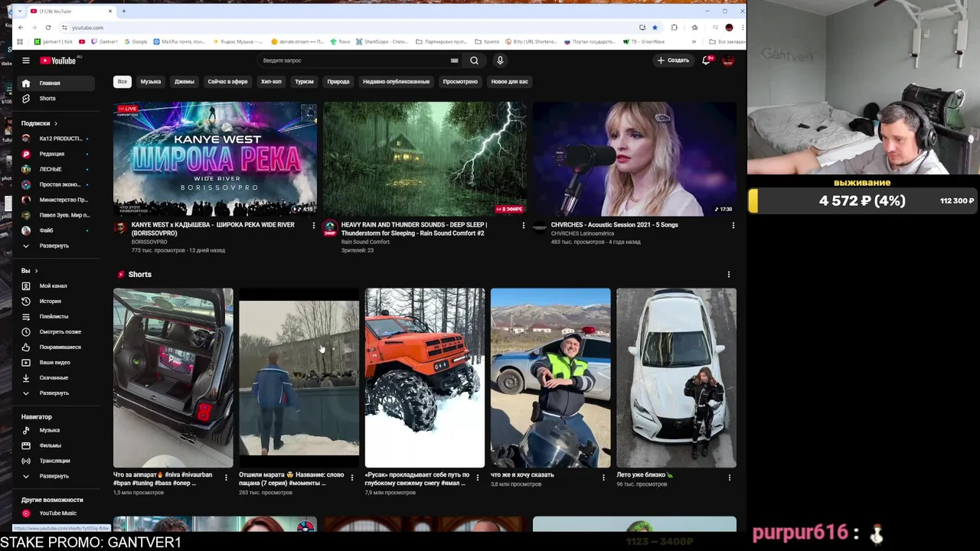This screenshot has height=551, width=980.
Task: Select the Хип-хоп filter chip
Action: tap(271, 81)
